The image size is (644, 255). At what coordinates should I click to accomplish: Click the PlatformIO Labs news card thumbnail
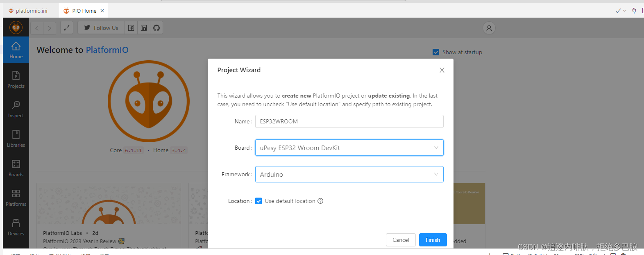(x=109, y=204)
